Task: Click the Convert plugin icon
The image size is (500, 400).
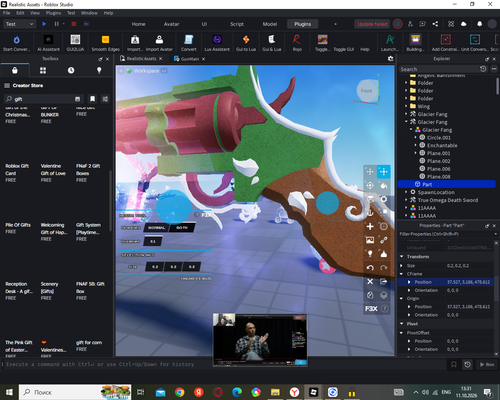Action: (189, 40)
